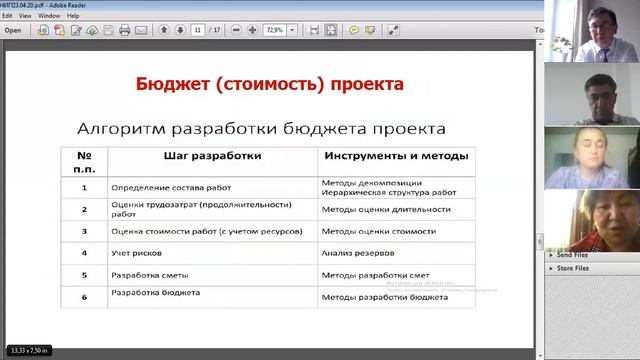The width and height of the screenshot is (640, 360).
Task: Go to previous page with up arrow
Action: (164, 30)
